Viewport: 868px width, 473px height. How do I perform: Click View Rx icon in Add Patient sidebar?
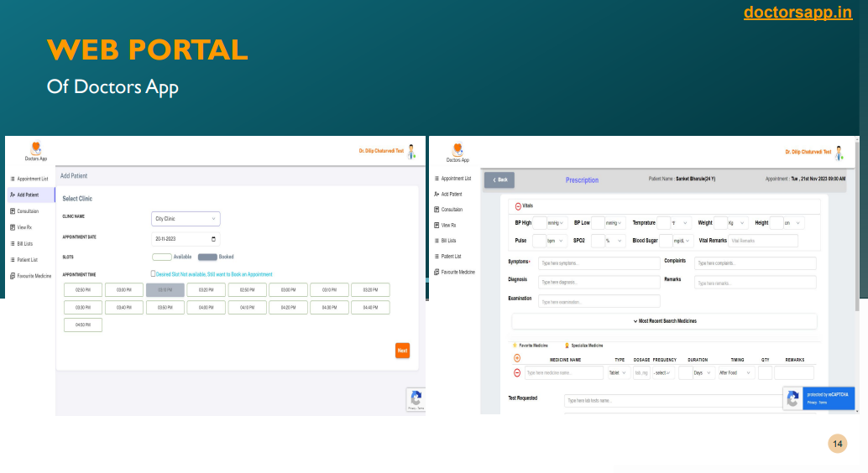coord(13,226)
